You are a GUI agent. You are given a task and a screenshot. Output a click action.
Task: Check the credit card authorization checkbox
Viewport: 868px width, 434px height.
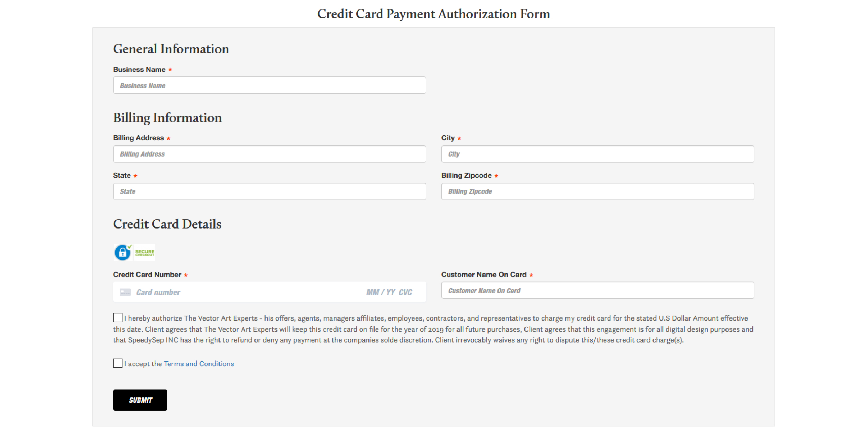point(118,318)
